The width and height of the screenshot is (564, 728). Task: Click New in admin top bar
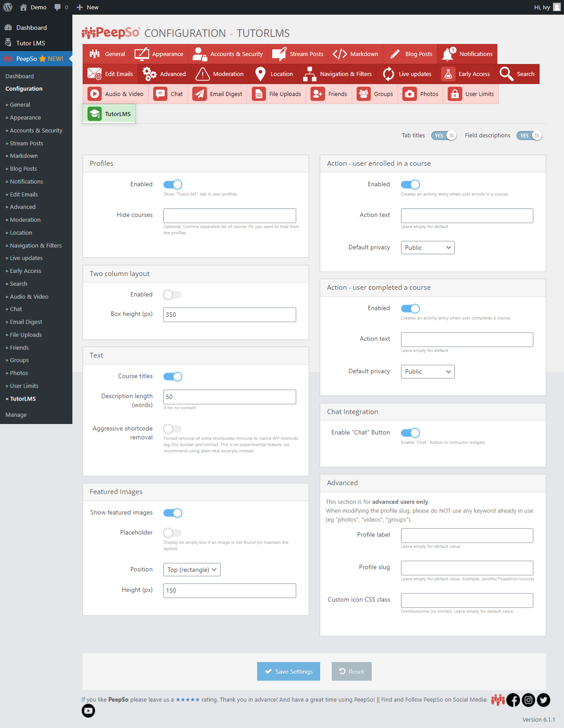point(87,7)
